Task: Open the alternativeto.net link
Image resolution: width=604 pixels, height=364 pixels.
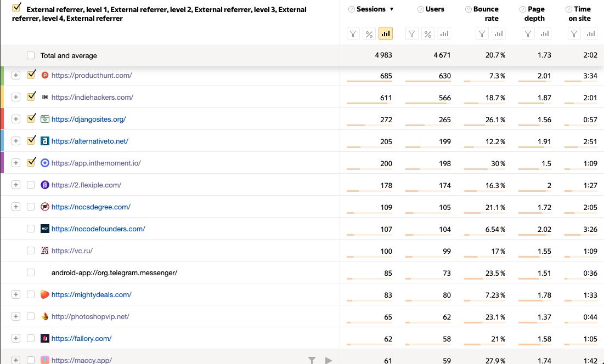Action: pos(89,141)
